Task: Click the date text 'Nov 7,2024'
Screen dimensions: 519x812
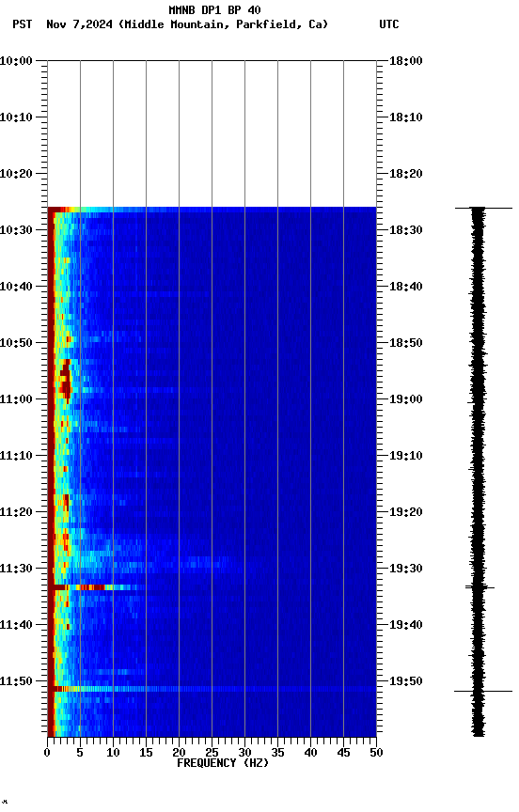Action: (79, 24)
